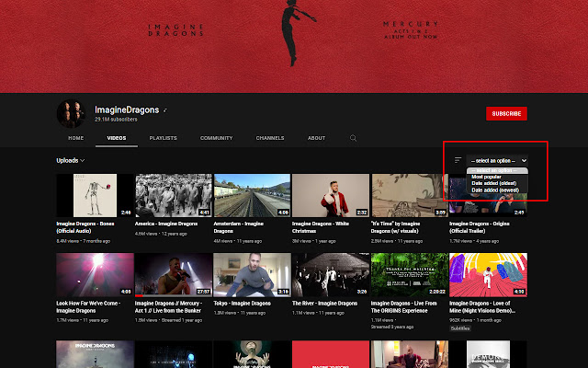Click the channel search magnifier icon
The image size is (588, 368).
(x=353, y=138)
